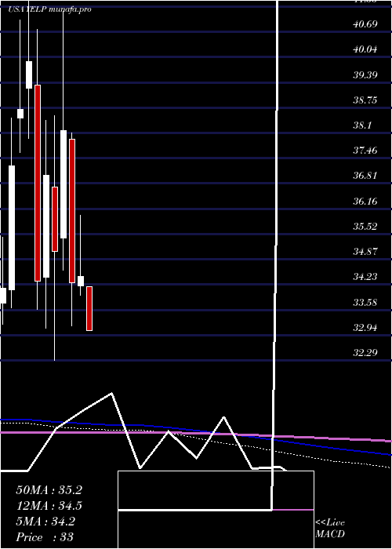This screenshot has width=392, height=549.
Task: Click the <<Live MACD label
Action: click(x=330, y=528)
